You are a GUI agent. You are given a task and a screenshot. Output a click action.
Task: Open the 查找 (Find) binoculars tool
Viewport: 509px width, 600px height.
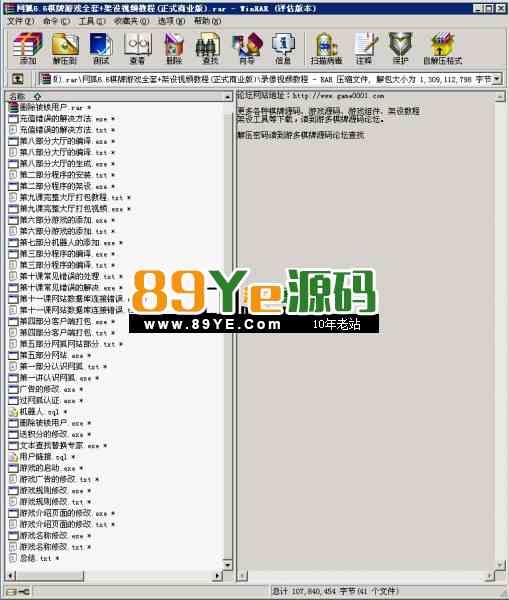[210, 48]
